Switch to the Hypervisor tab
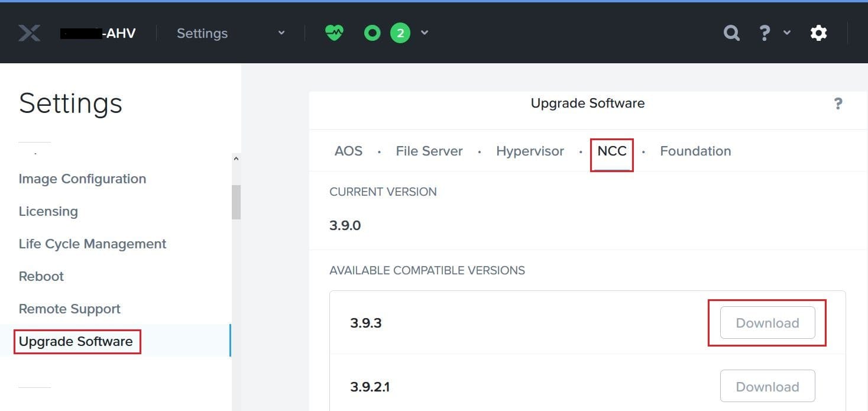 click(x=530, y=151)
